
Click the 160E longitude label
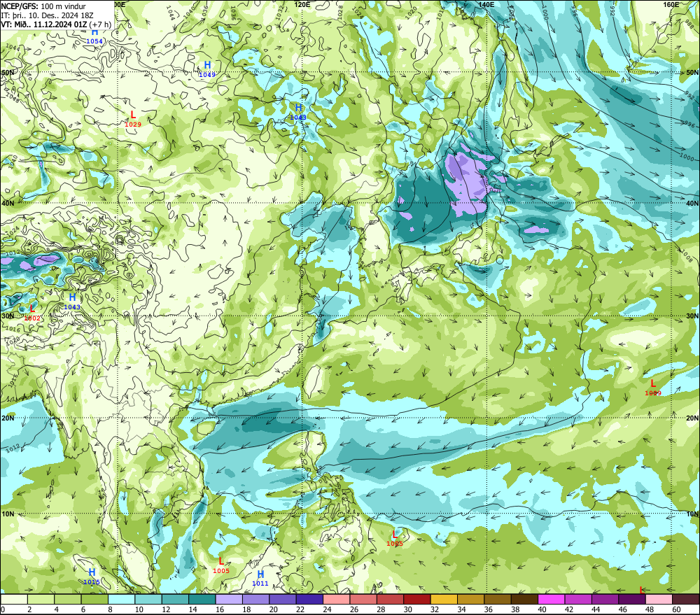pyautogui.click(x=671, y=4)
